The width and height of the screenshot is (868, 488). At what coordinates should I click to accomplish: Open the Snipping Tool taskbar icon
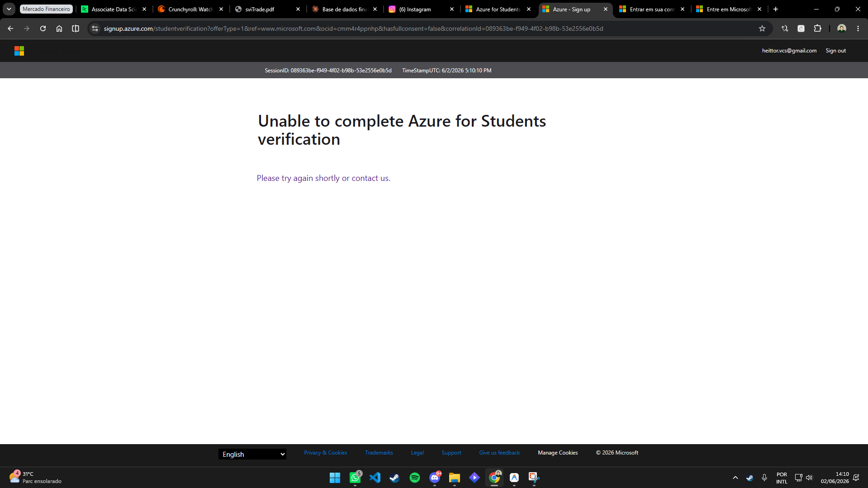(x=534, y=478)
